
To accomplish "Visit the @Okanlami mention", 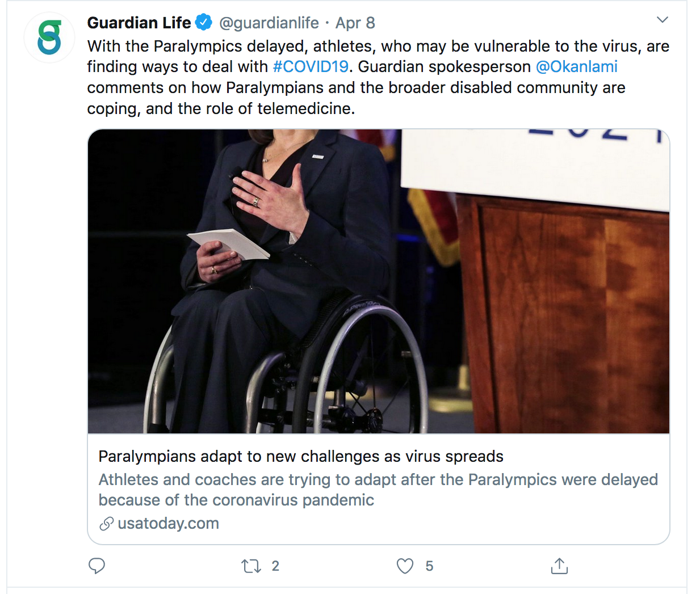I will tap(577, 66).
